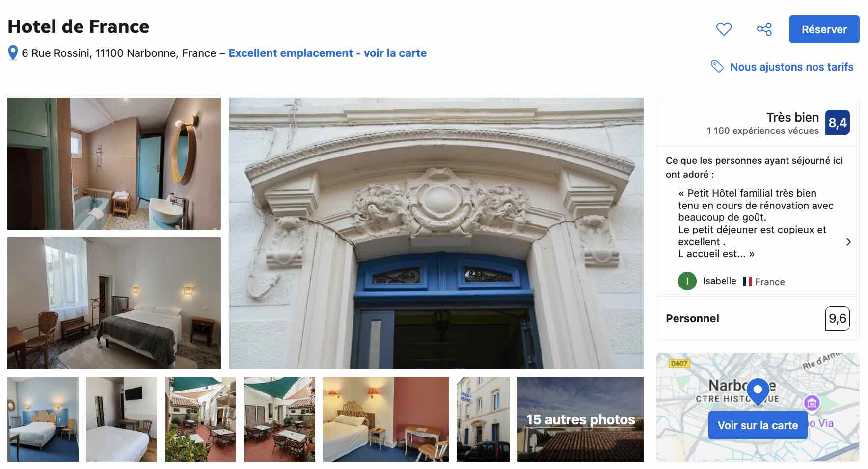Open Voir sur la carte map
This screenshot has height=469, width=868.
[758, 425]
